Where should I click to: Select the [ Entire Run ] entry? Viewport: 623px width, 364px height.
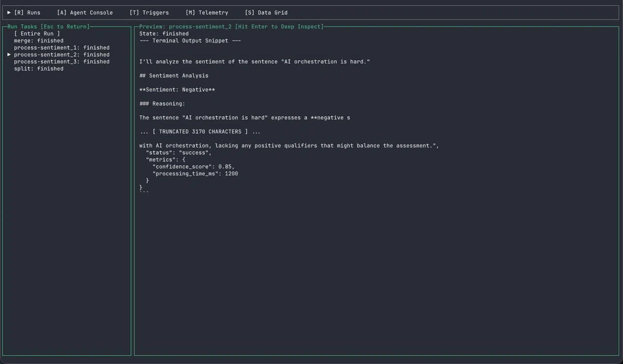[x=37, y=34]
